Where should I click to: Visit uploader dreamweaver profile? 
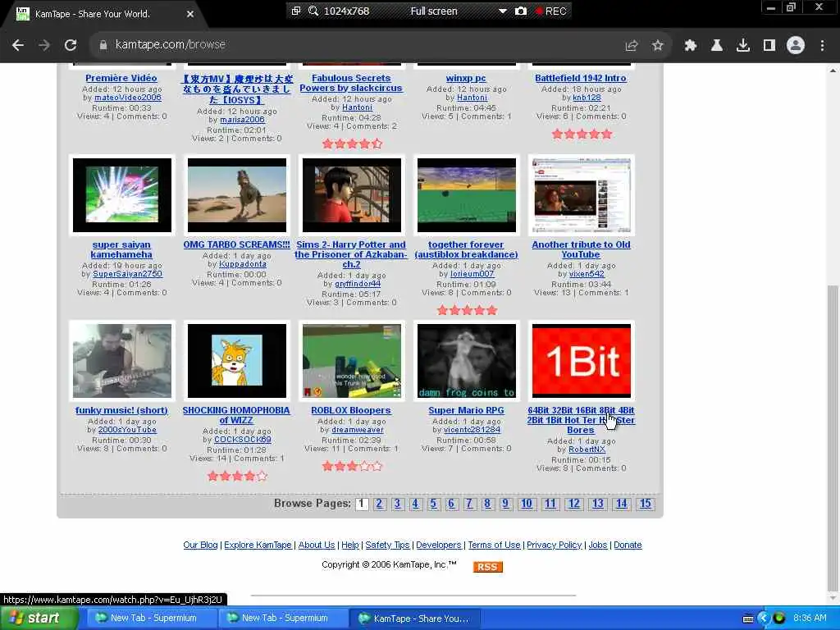(358, 430)
